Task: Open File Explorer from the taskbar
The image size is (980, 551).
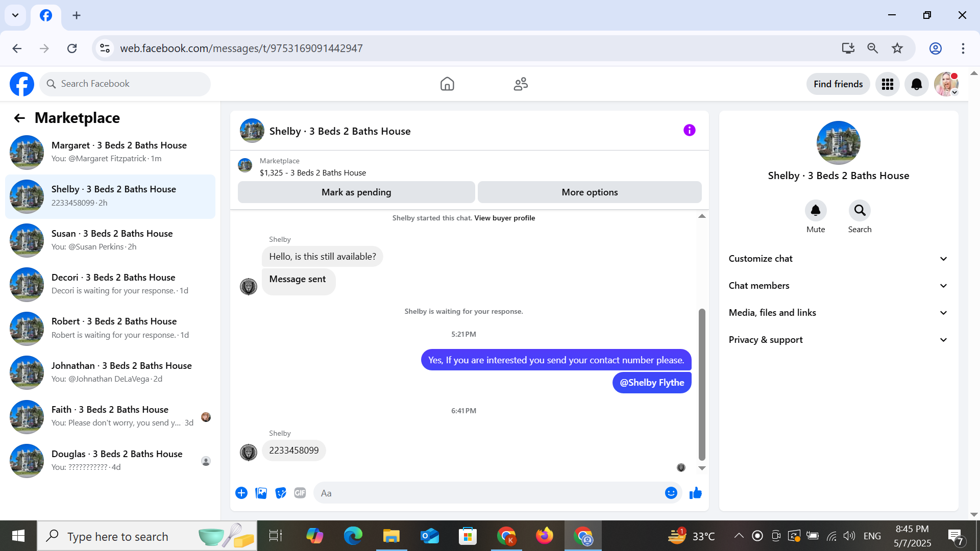Action: (391, 536)
